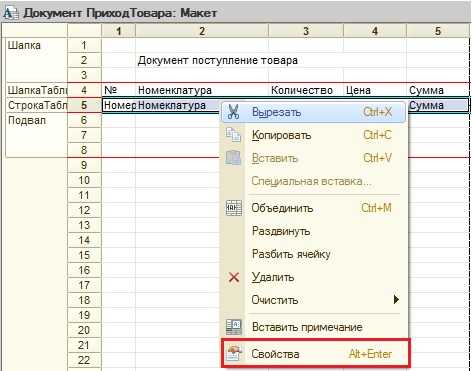Select row header 9
This screenshot has width=472, height=371.
click(x=84, y=165)
